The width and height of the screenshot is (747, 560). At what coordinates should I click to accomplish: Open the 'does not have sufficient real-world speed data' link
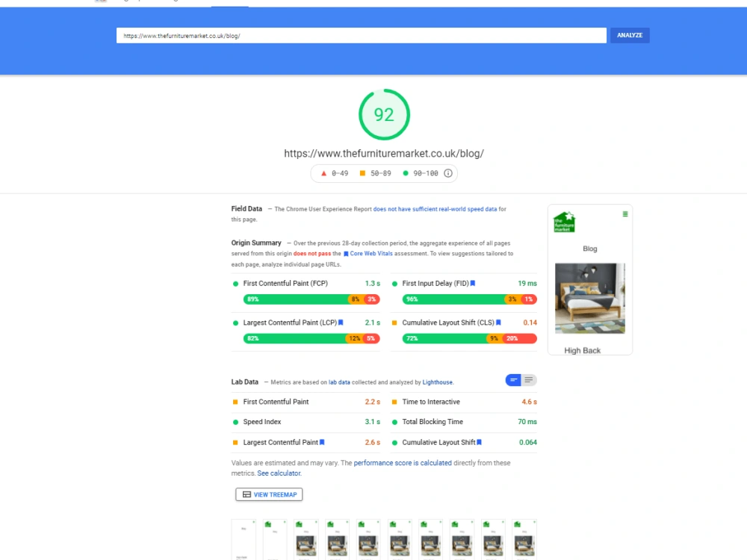[435, 209]
